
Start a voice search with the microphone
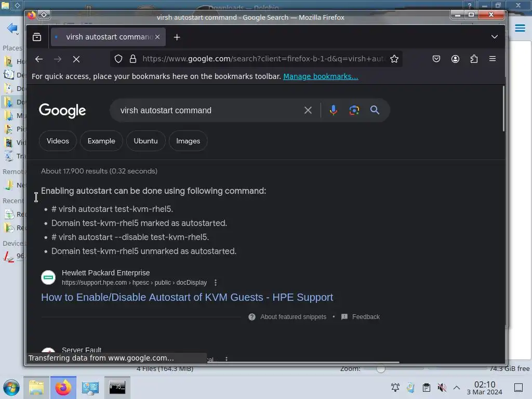coord(334,110)
